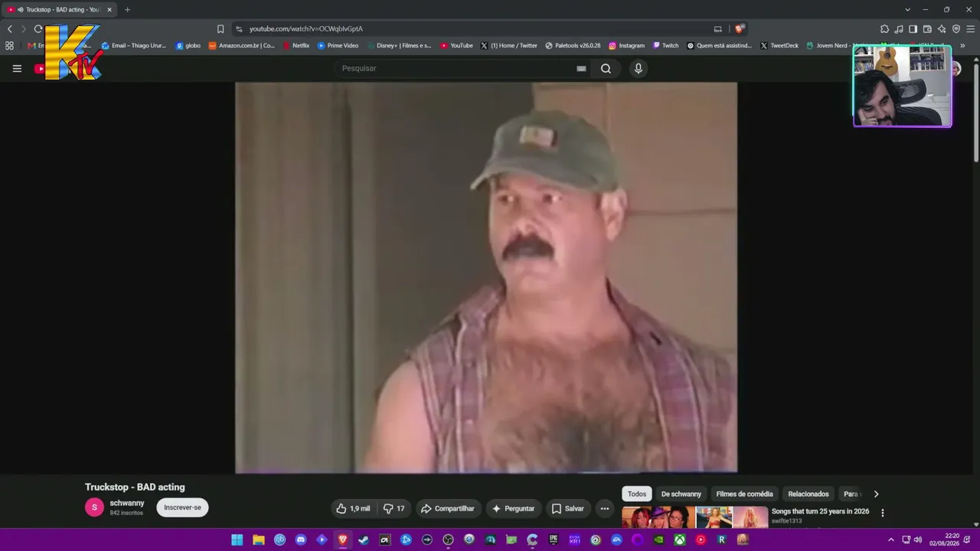Open the tab search chevron in title bar
980x551 pixels.
(x=907, y=9)
